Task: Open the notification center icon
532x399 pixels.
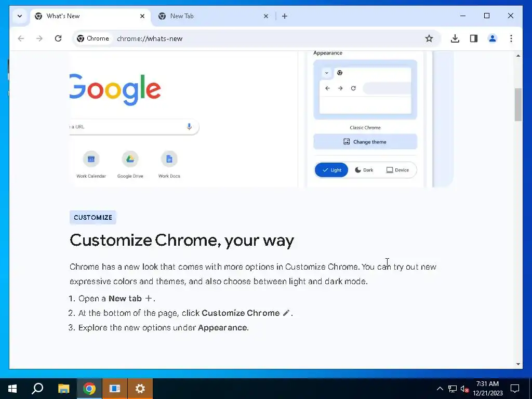Action: (515, 389)
